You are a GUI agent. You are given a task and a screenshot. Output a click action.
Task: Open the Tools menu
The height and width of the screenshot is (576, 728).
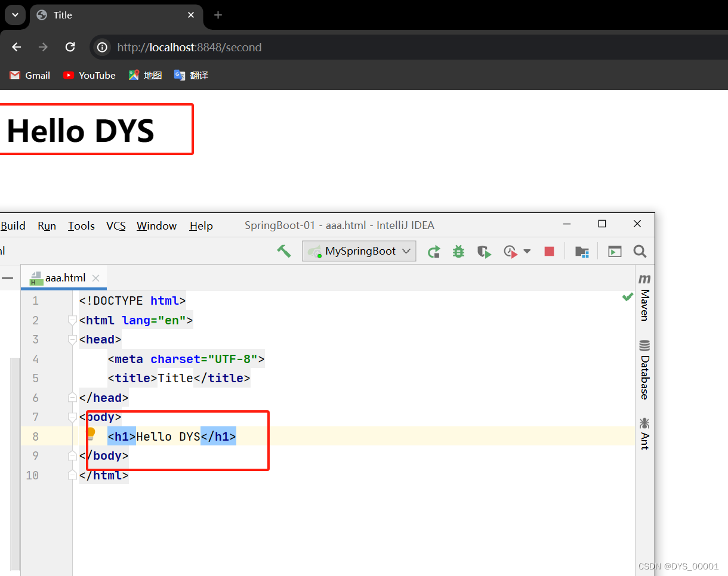(x=81, y=225)
